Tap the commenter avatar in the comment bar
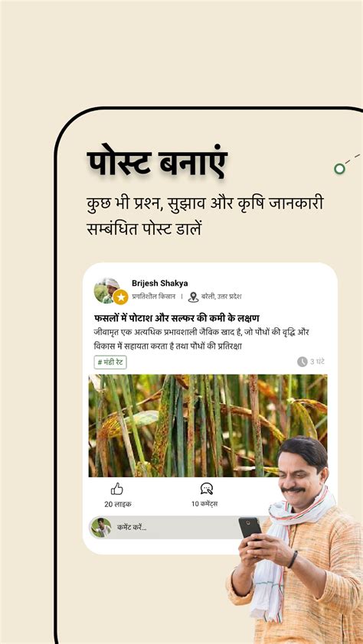Image resolution: width=363 pixels, height=644 pixels. coord(101,527)
